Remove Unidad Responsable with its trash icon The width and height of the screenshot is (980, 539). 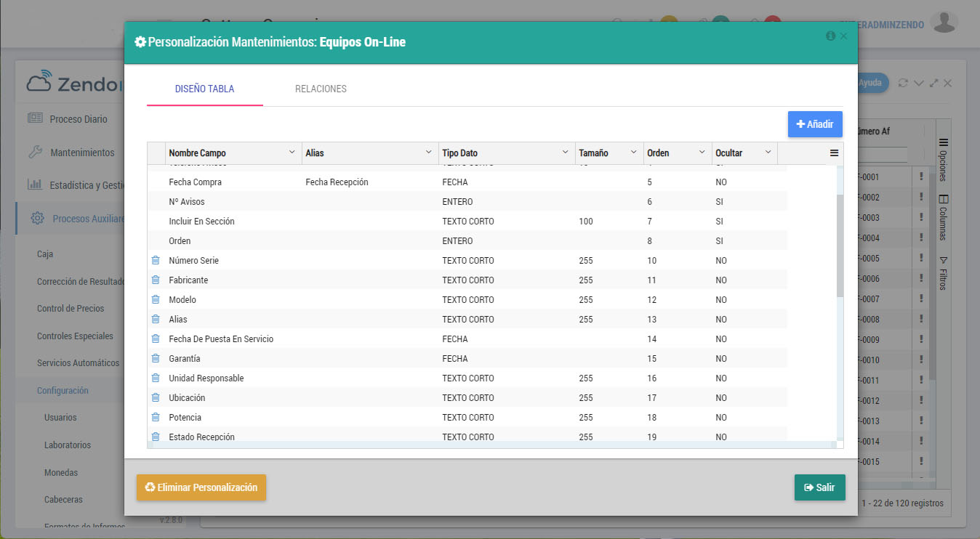click(x=155, y=378)
